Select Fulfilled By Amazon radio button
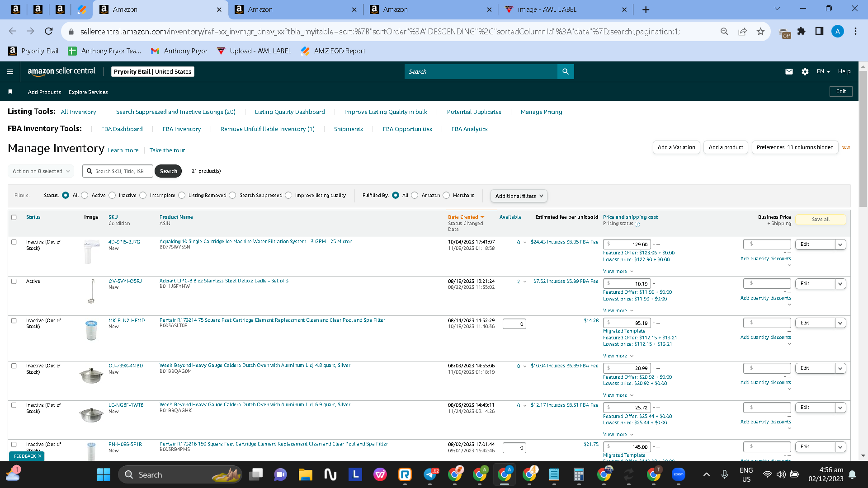This screenshot has height=488, width=868. (415, 195)
